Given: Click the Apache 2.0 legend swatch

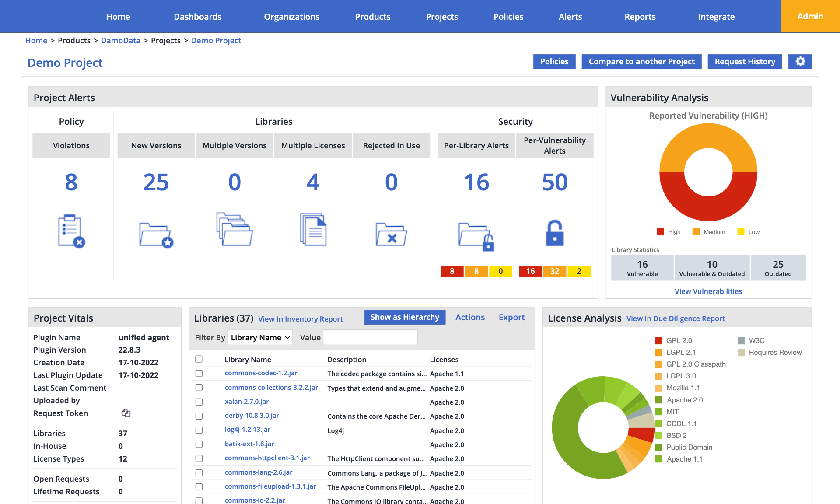Looking at the screenshot, I should [x=659, y=400].
